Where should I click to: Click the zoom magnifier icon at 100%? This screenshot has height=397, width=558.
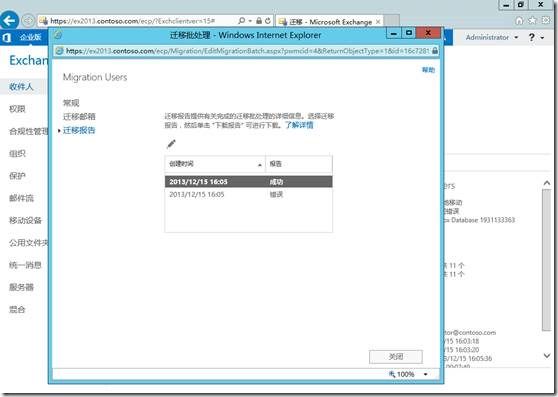tap(392, 374)
